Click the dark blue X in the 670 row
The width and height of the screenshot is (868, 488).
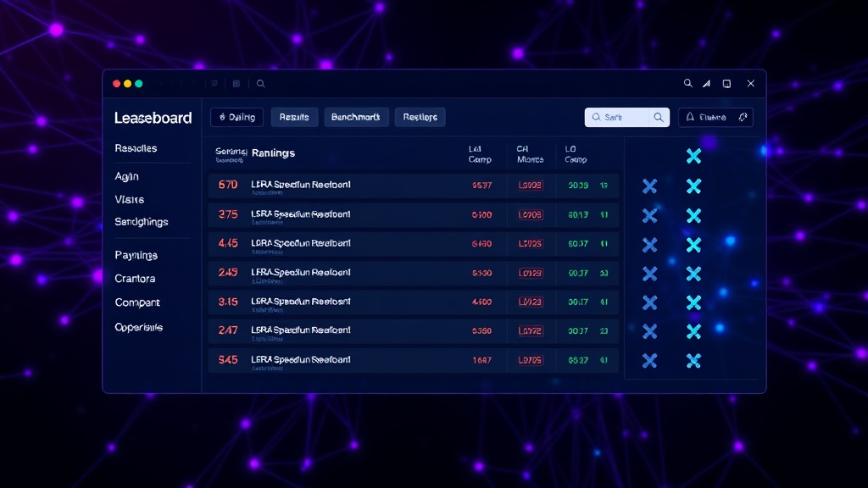649,186
